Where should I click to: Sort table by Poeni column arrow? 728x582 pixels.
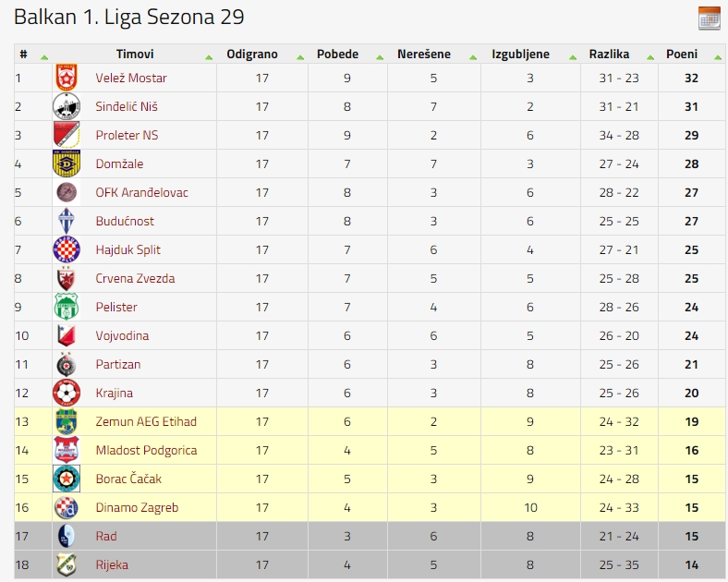(x=718, y=57)
